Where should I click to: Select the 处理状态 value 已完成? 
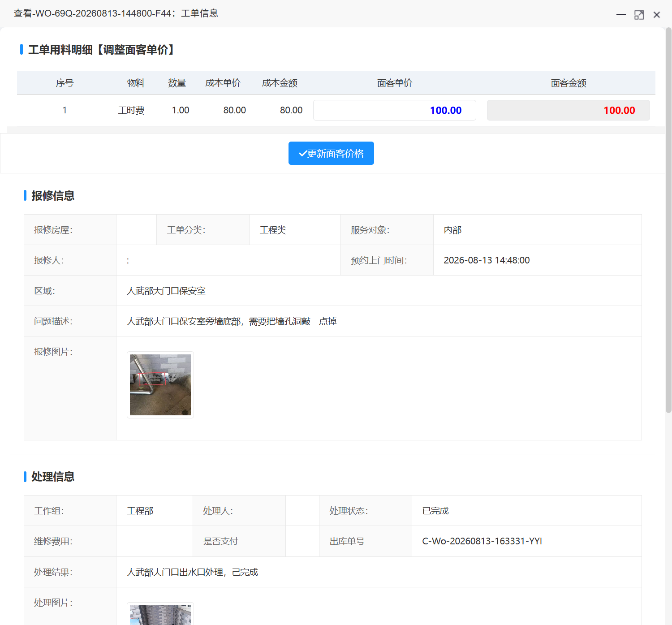tap(435, 511)
